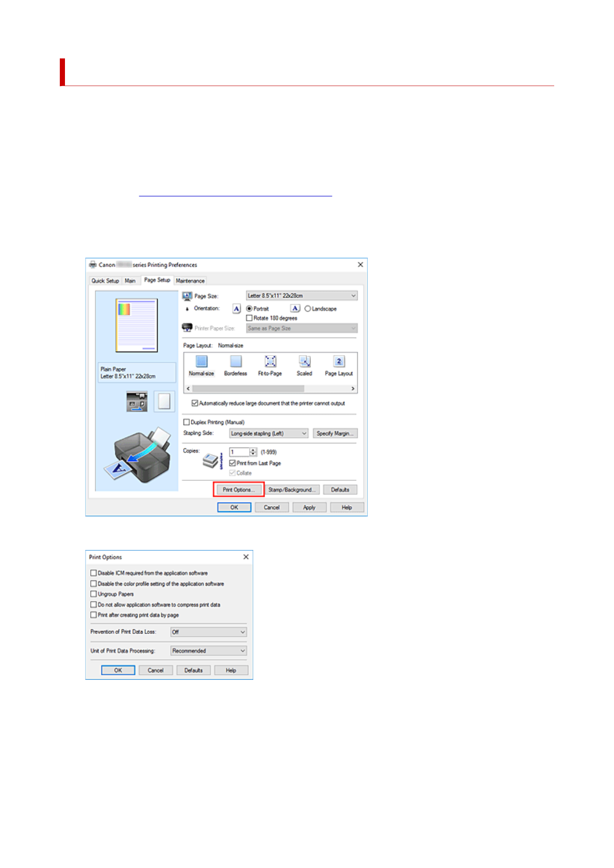The width and height of the screenshot is (614, 868).
Task: Select the Landscape radio button
Action: (308, 309)
